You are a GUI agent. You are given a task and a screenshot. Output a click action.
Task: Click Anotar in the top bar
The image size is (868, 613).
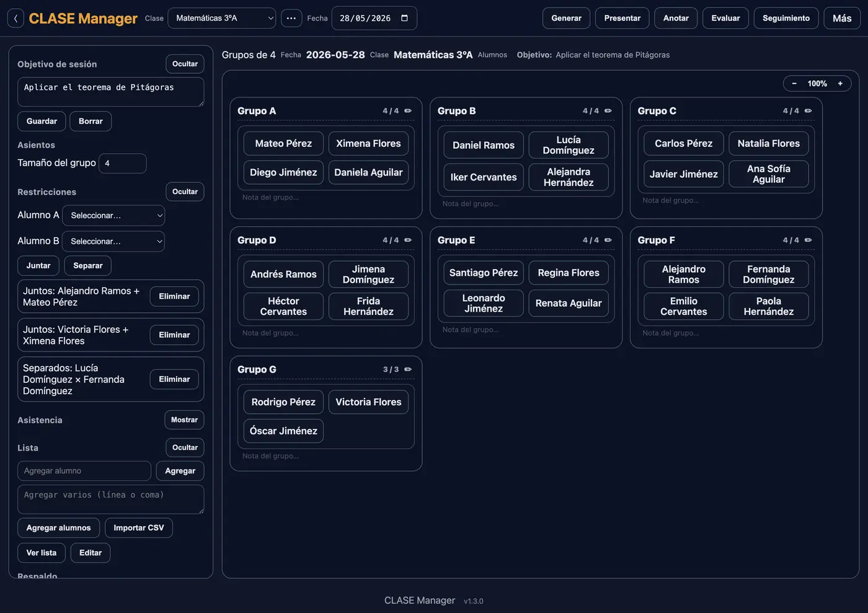[x=676, y=18]
